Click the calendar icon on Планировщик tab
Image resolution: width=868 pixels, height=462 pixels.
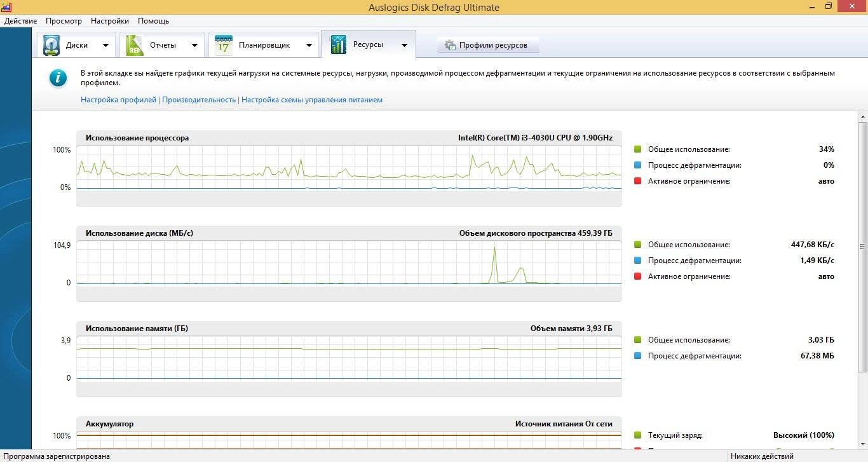coord(224,45)
